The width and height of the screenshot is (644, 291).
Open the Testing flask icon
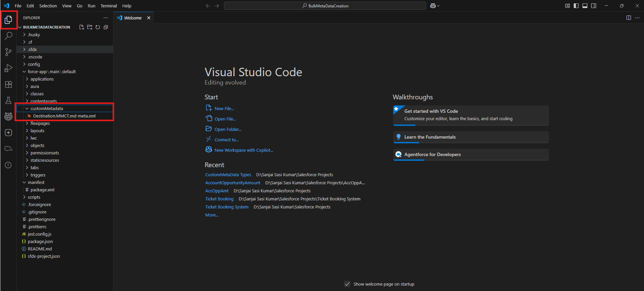pos(8,100)
